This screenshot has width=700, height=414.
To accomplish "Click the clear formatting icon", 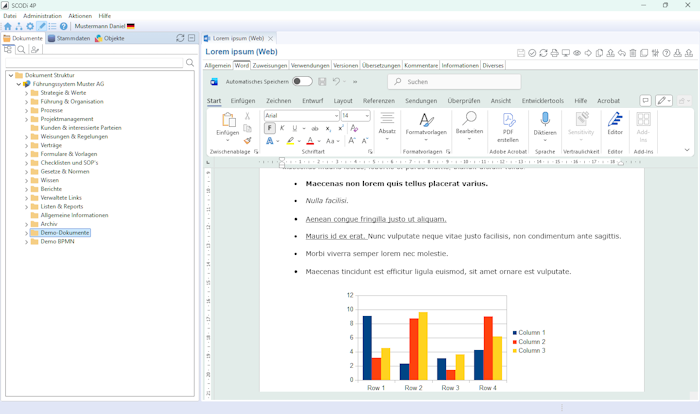I will [x=354, y=128].
